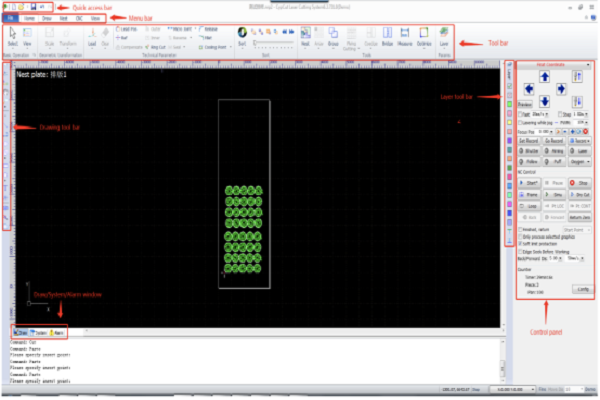
Task: Click Undo icon in quick access bar
Action: click(x=42, y=7)
